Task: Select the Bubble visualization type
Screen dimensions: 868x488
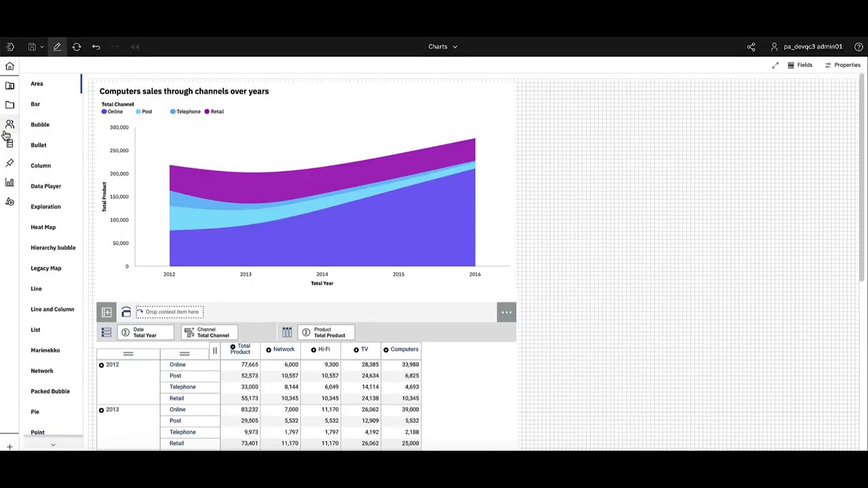Action: pyautogui.click(x=40, y=125)
